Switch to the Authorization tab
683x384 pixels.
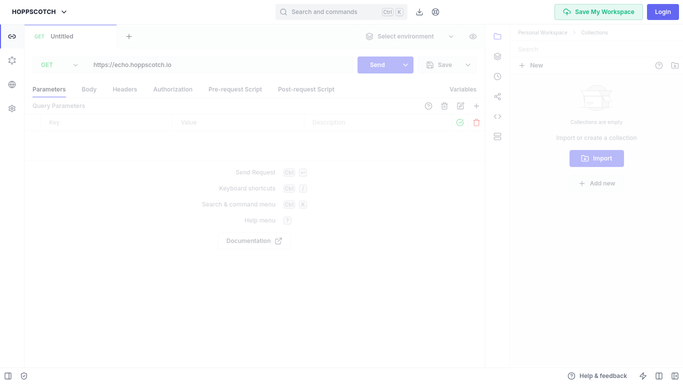172,89
